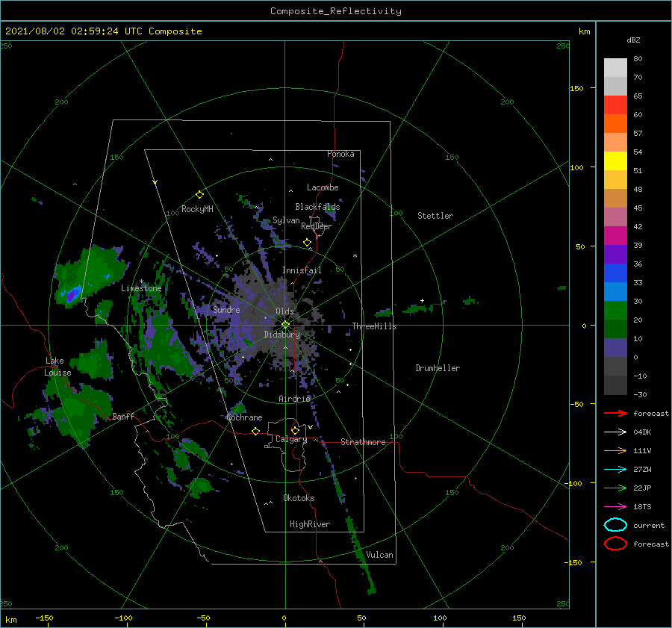Click the Stettler city label

435,216
